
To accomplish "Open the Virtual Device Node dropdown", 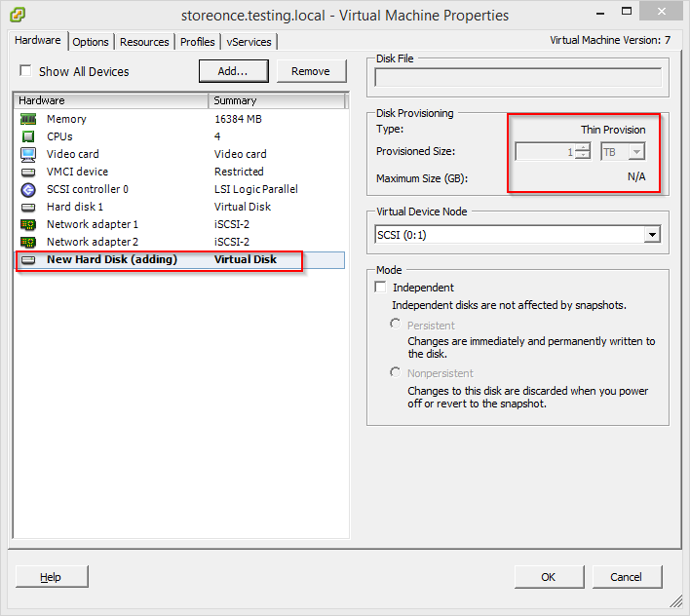I will [x=651, y=235].
